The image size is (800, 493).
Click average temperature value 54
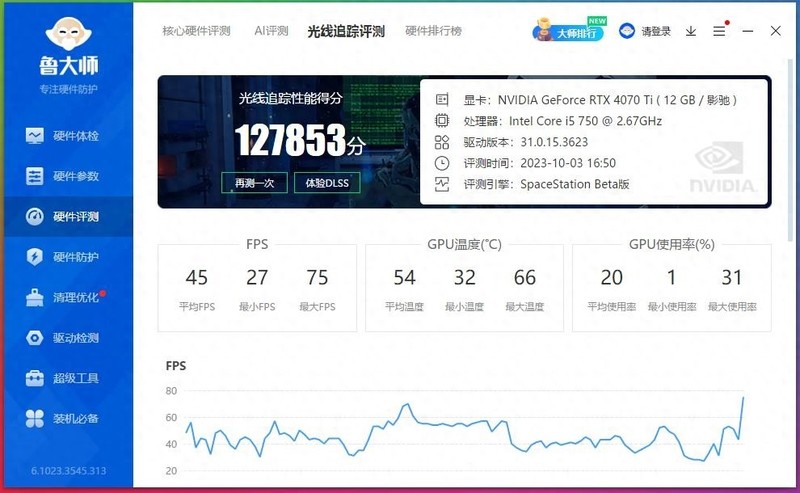pyautogui.click(x=404, y=278)
